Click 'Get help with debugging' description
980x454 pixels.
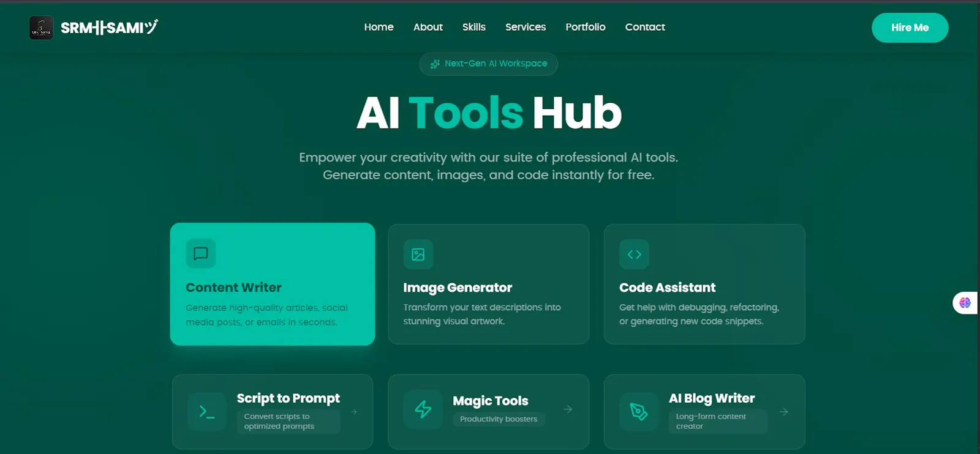tap(699, 314)
